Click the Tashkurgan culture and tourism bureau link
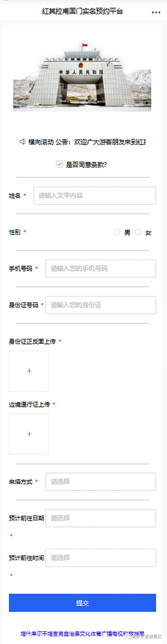 tap(75, 633)
